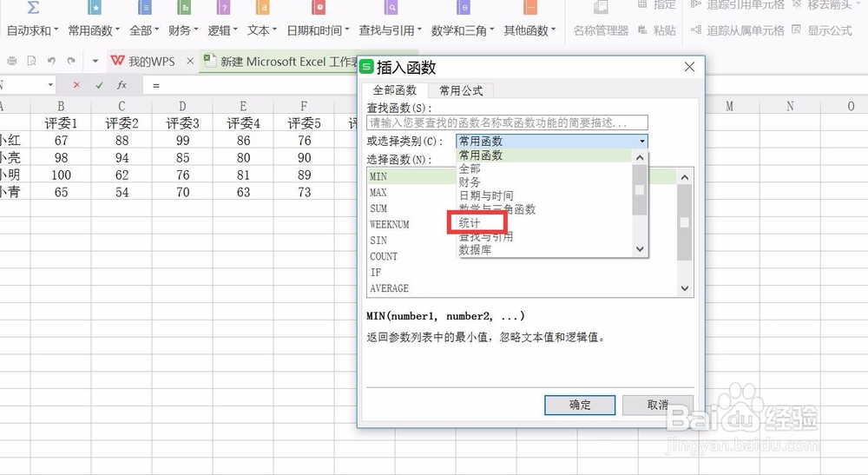Open the 财务 functions icon
Image resolution: width=868 pixels, height=475 pixels.
[x=184, y=7]
